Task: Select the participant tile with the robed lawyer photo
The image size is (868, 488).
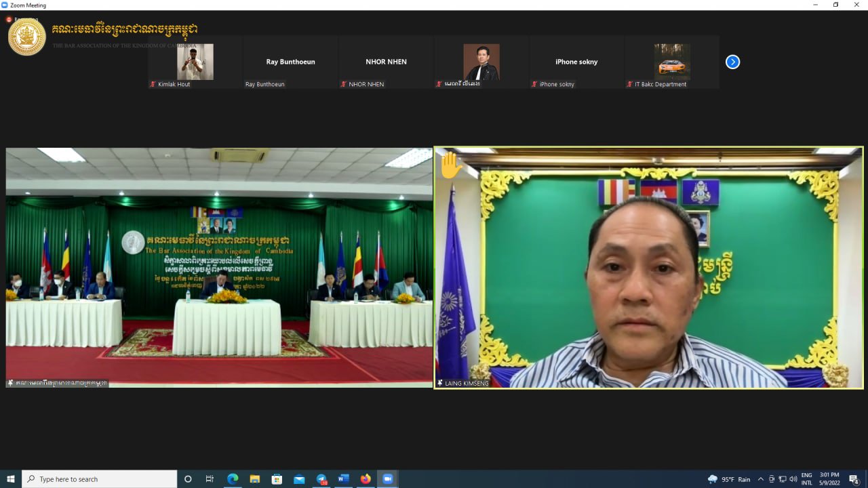Action: tap(481, 62)
